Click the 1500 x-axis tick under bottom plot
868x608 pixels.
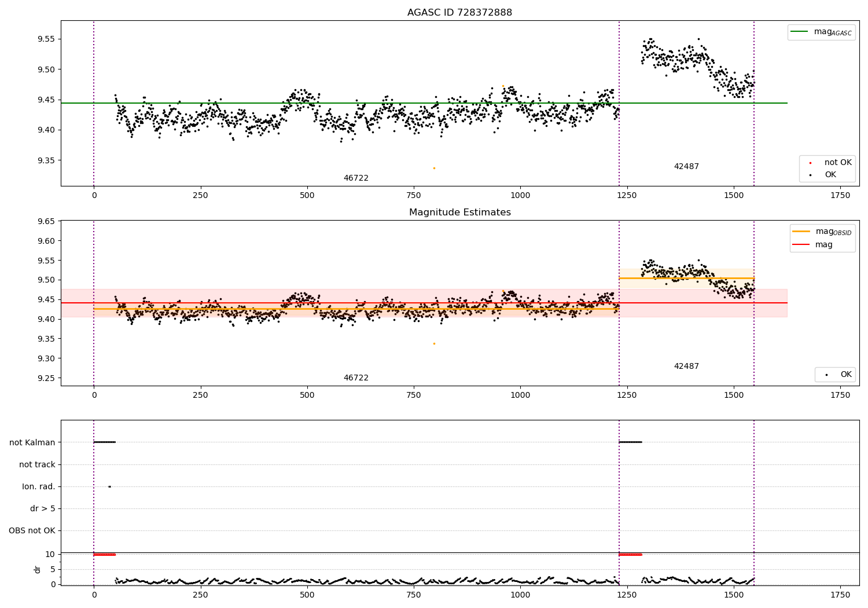[x=734, y=595]
